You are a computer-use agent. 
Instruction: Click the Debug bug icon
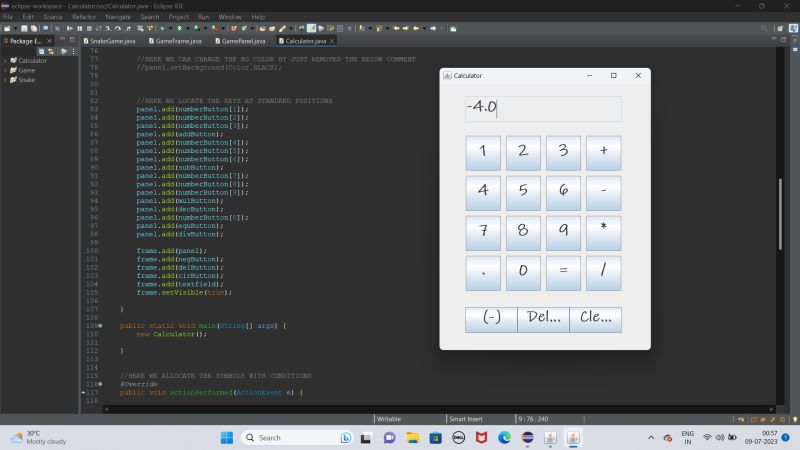pos(162,29)
